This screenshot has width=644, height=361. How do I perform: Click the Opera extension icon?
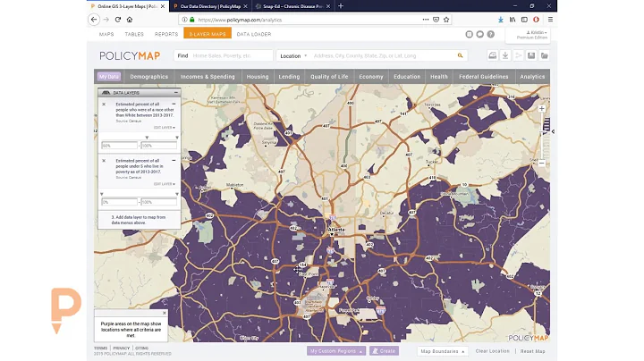537,20
